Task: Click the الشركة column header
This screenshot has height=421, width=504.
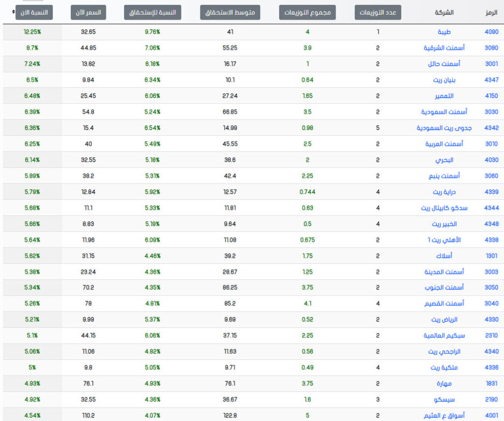Action: pos(444,12)
